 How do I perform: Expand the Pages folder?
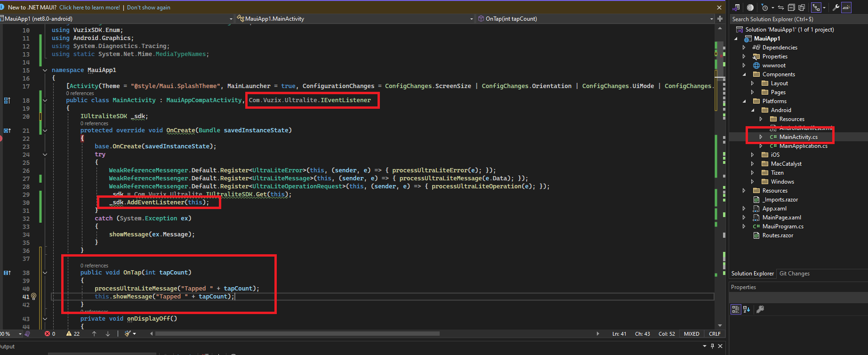(753, 92)
